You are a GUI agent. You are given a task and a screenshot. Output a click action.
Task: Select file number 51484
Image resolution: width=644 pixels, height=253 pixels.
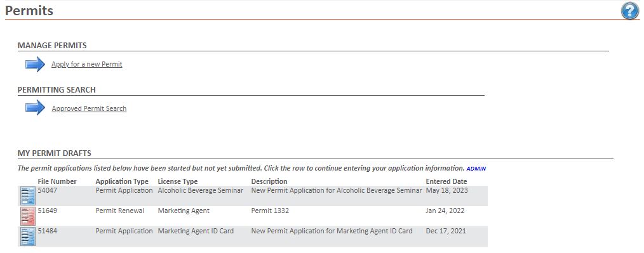click(x=47, y=231)
